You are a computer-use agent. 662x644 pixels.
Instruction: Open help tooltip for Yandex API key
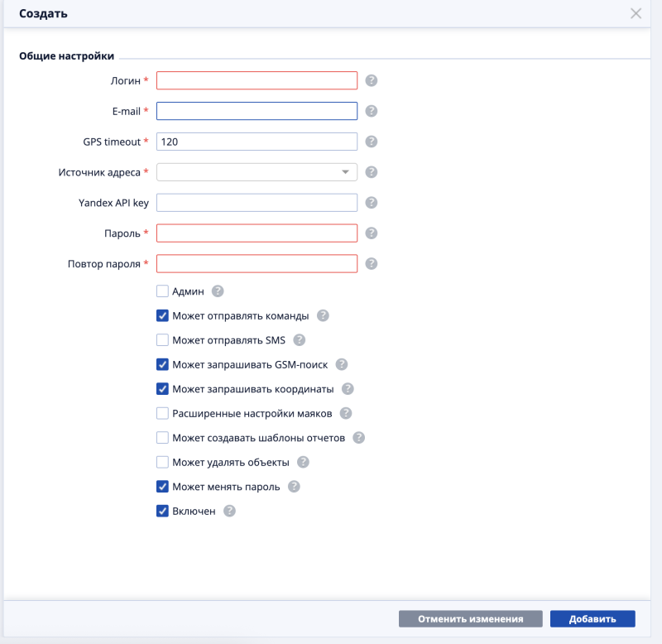click(x=372, y=203)
